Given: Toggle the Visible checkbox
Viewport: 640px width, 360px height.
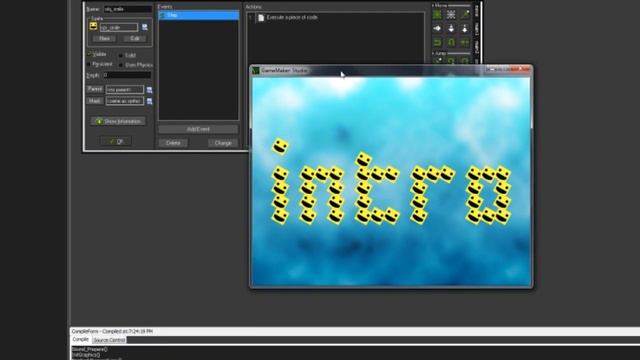Looking at the screenshot, I should (x=89, y=54).
